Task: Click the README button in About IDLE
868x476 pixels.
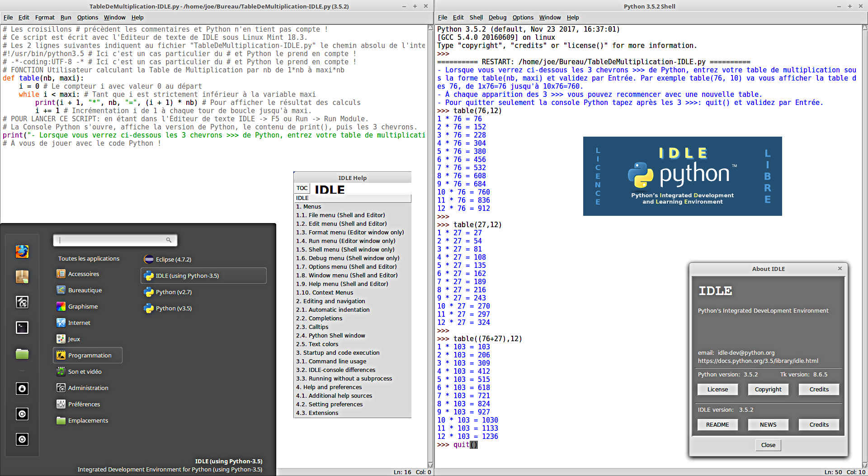Action: coord(717,424)
